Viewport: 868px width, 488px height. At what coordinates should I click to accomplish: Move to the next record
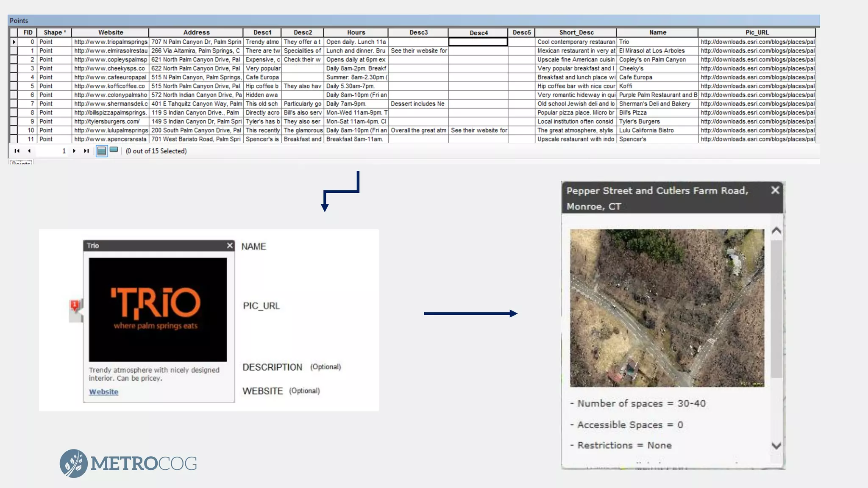point(74,151)
